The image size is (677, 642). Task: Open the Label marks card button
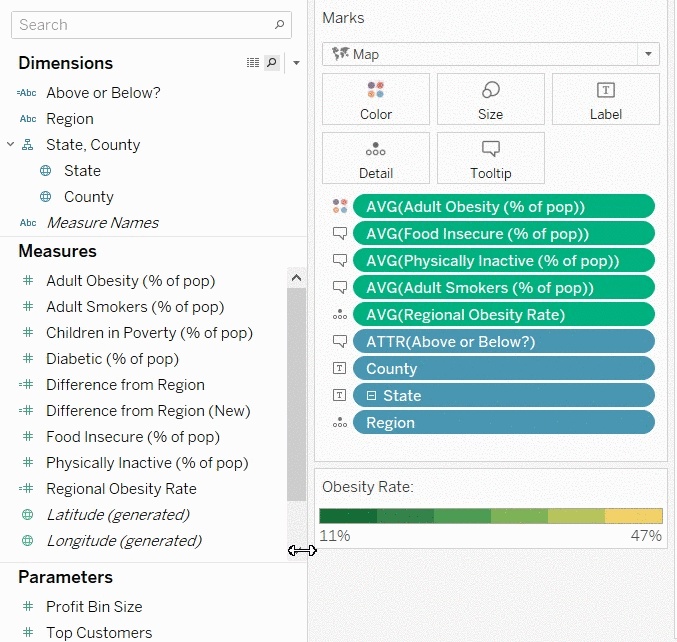pyautogui.click(x=606, y=99)
